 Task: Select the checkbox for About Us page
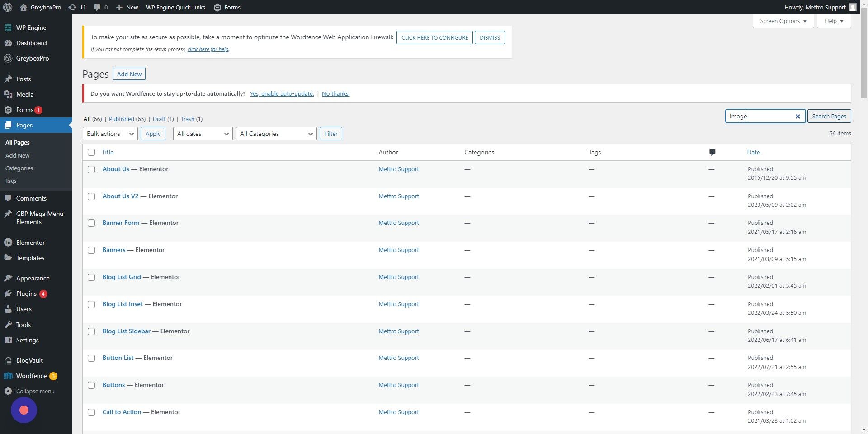tap(91, 169)
